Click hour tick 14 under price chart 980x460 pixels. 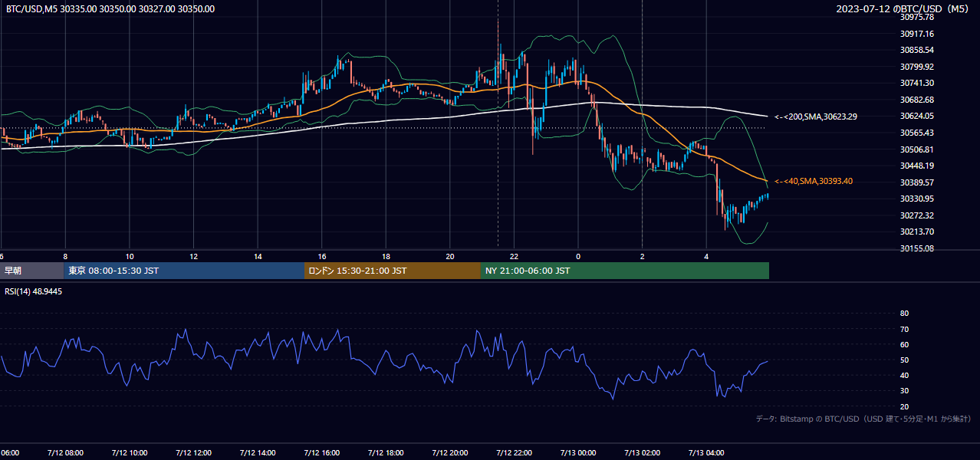(x=258, y=256)
